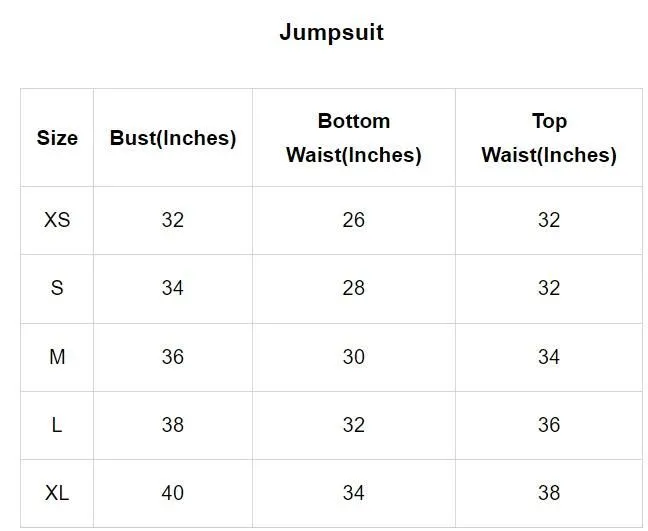This screenshot has width=648, height=531.
Task: Select bust value 38 for size L
Action: click(x=173, y=425)
